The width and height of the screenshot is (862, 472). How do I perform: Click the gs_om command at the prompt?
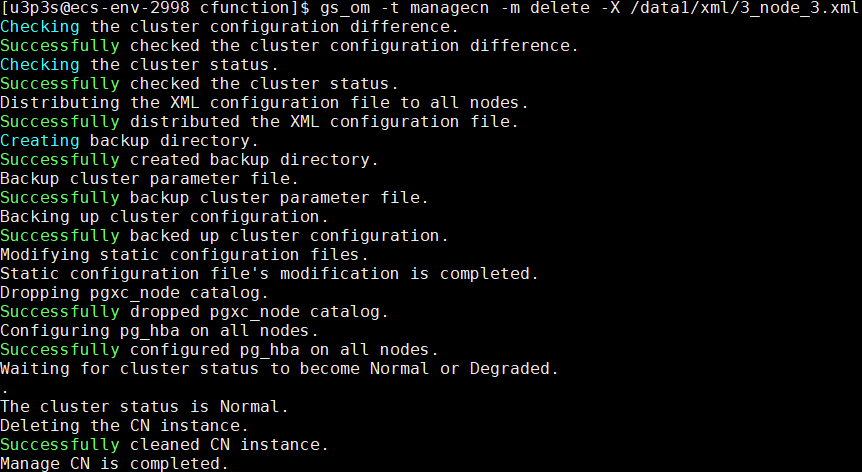tap(345, 8)
